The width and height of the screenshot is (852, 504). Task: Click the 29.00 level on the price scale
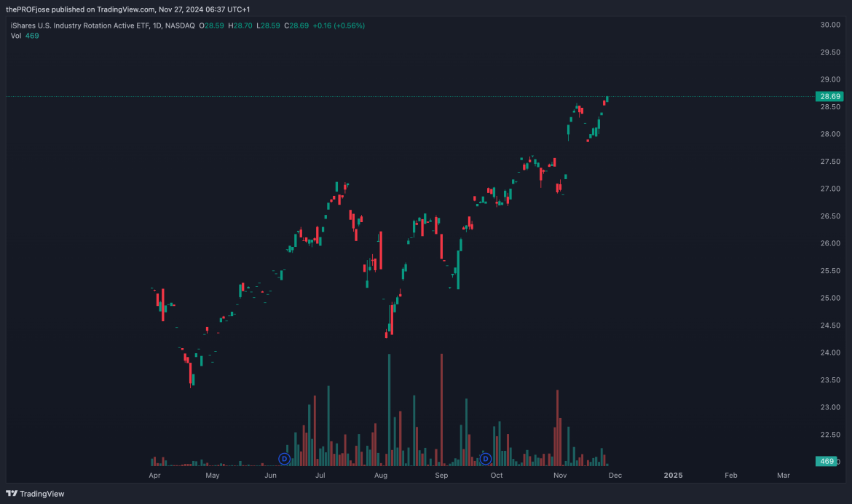(x=829, y=79)
